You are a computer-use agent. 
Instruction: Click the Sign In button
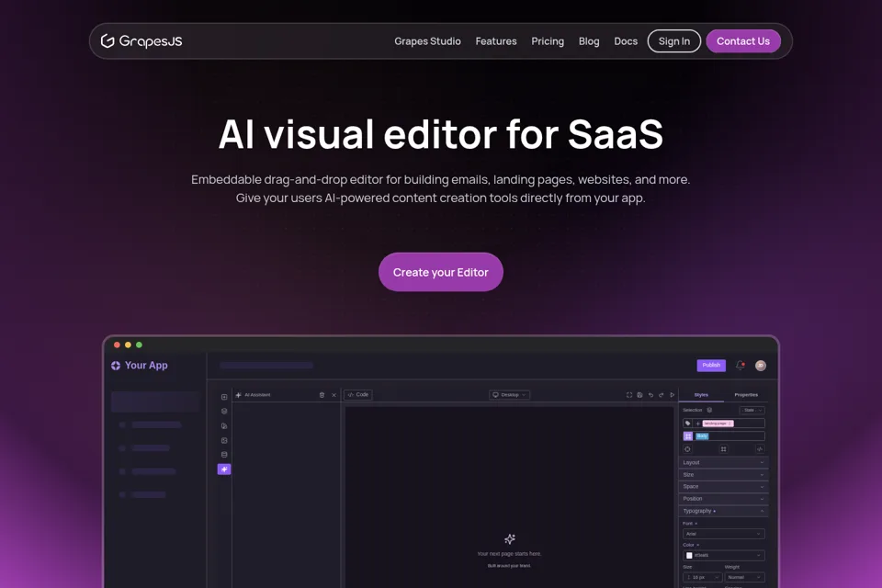tap(673, 41)
